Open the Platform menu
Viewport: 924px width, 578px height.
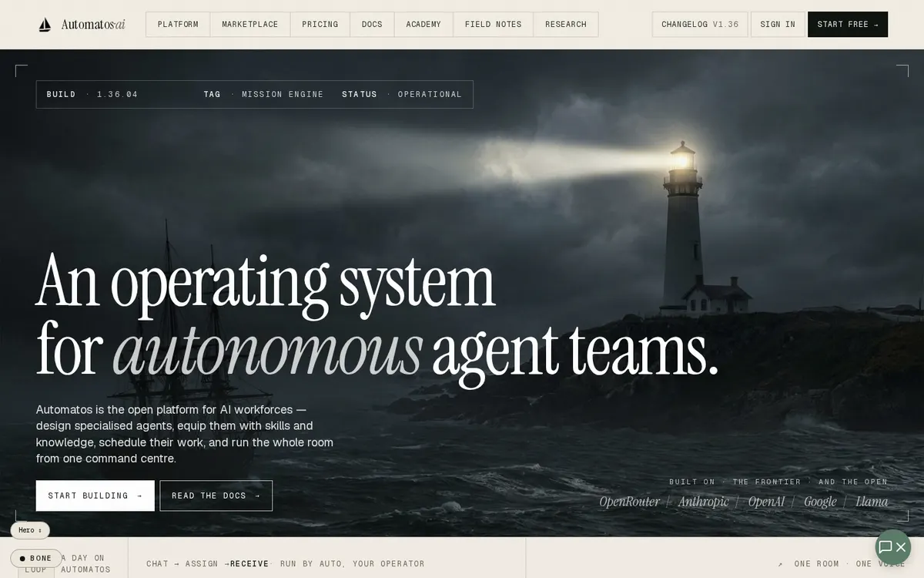point(178,25)
